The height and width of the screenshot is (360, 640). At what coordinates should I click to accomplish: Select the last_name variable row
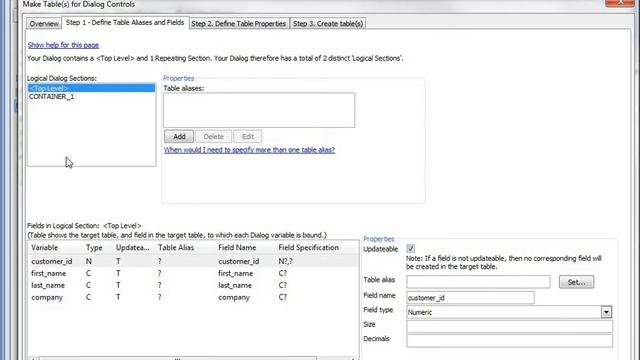[194, 285]
